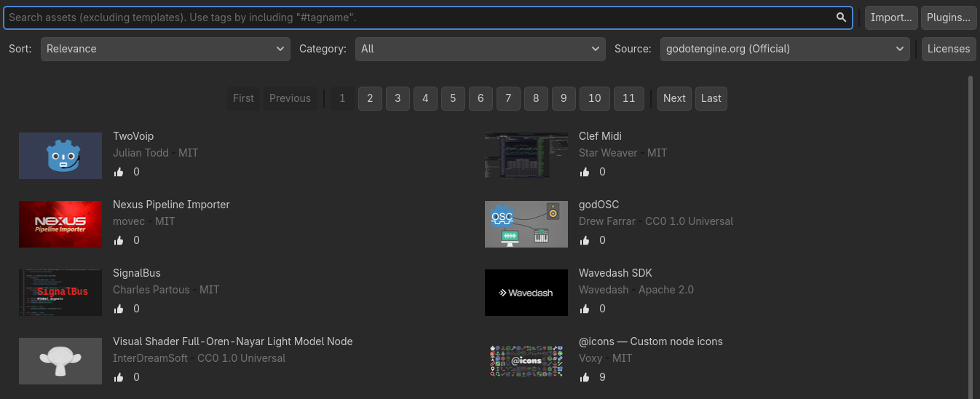Screen dimensions: 980x399
Task: Go to page 2
Action: click(x=370, y=98)
